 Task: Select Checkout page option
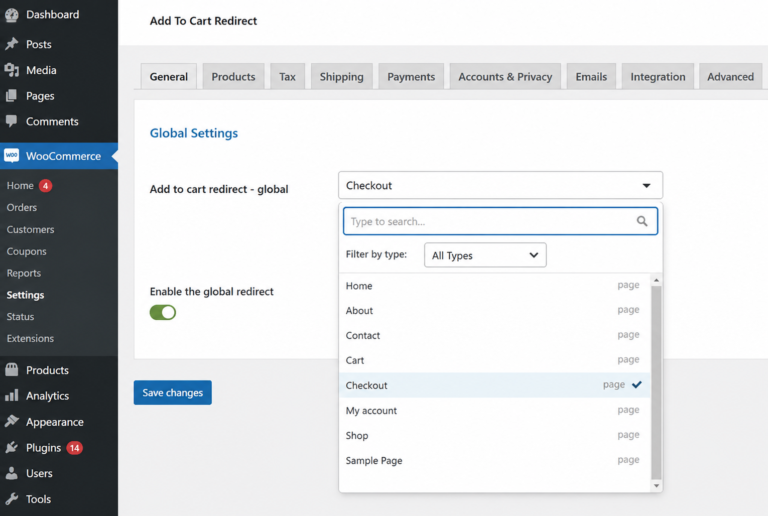tap(495, 385)
